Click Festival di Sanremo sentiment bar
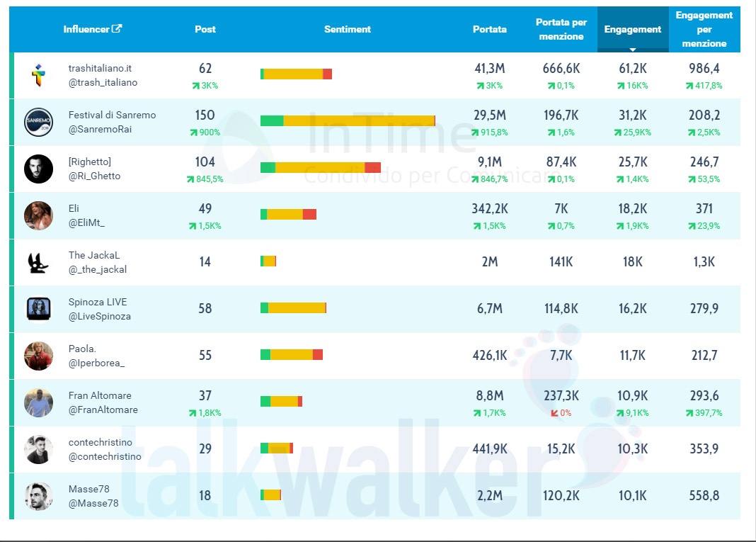 pos(348,120)
